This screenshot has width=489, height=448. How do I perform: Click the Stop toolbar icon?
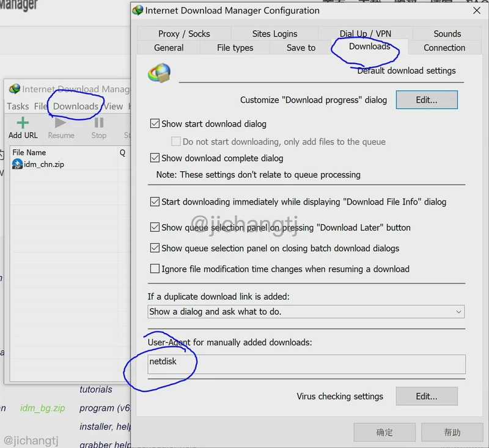(98, 124)
